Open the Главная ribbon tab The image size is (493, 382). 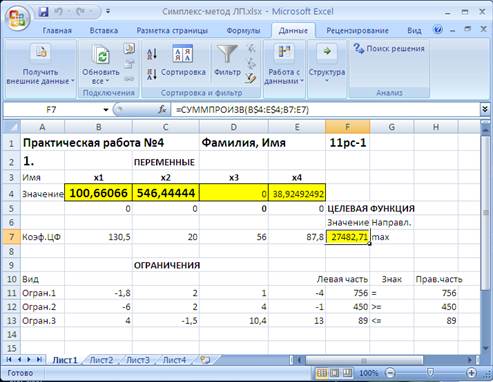coord(57,31)
